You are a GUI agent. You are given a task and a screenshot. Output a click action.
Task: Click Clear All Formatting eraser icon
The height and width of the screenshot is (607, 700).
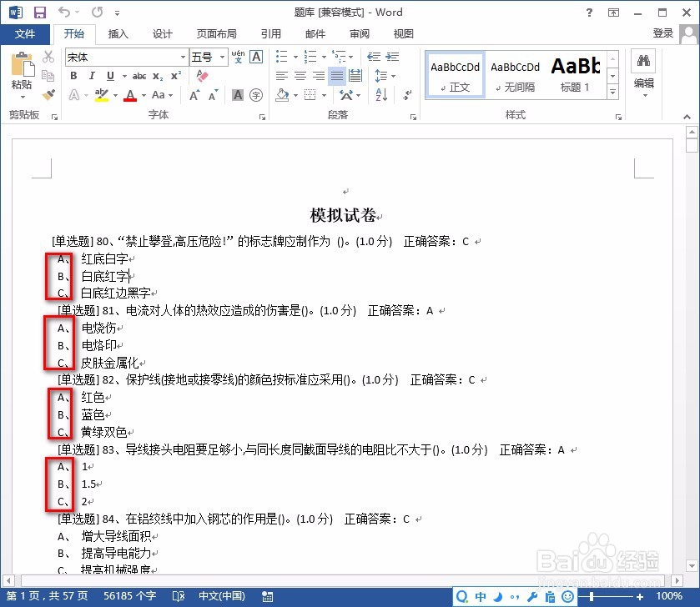pyautogui.click(x=202, y=75)
